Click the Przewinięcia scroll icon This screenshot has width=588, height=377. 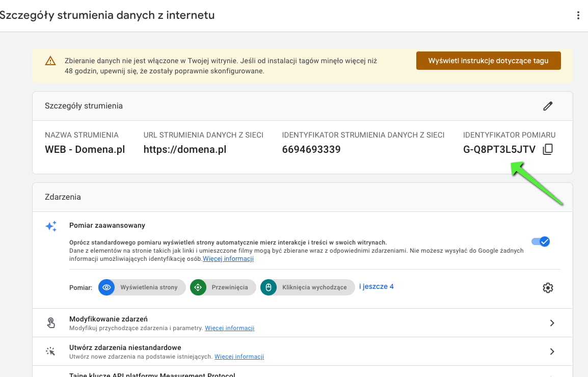[x=198, y=287]
